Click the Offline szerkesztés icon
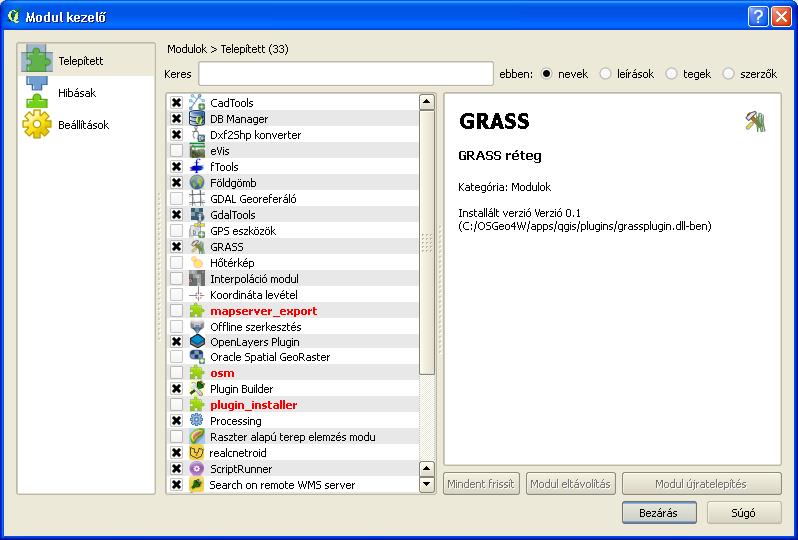The height and width of the screenshot is (540, 798). click(x=197, y=326)
